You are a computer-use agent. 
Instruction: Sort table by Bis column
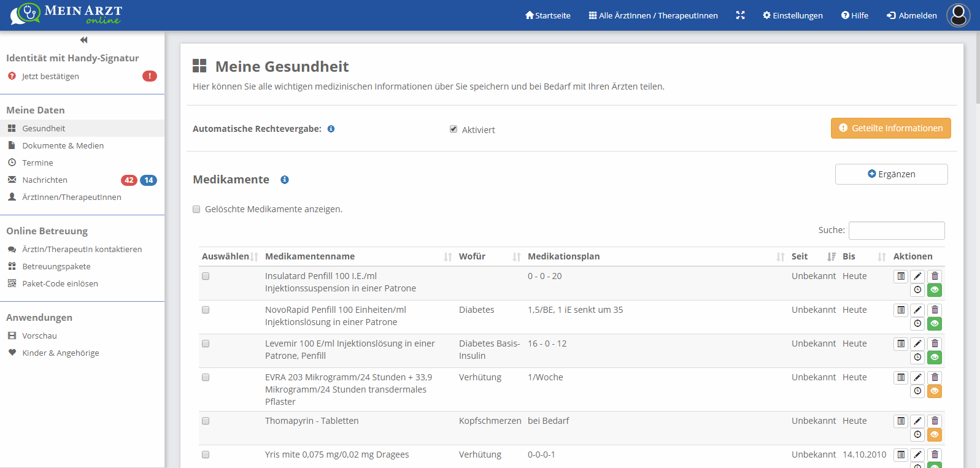tap(864, 256)
